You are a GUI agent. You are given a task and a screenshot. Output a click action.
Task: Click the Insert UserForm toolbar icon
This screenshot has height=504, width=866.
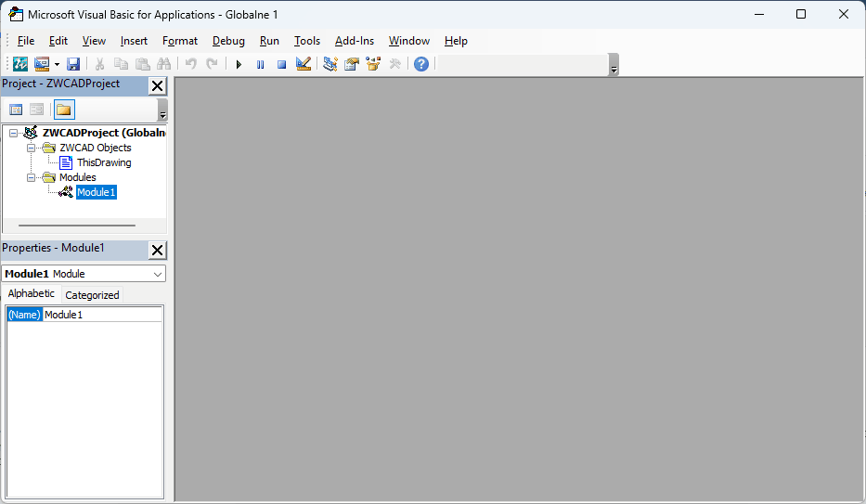[42, 64]
